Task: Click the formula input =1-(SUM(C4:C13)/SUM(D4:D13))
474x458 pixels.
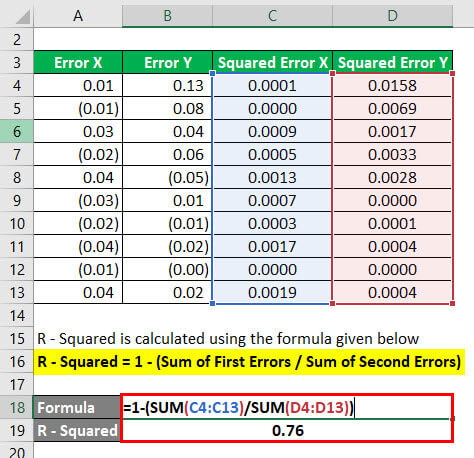Action: tap(287, 407)
